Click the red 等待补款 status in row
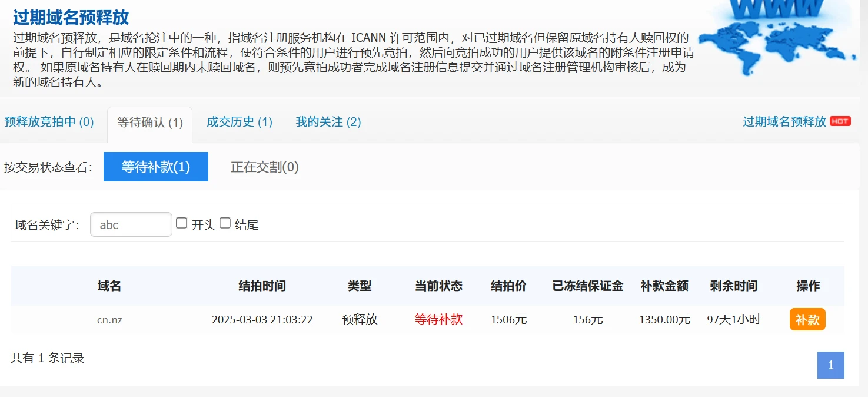 (x=438, y=320)
